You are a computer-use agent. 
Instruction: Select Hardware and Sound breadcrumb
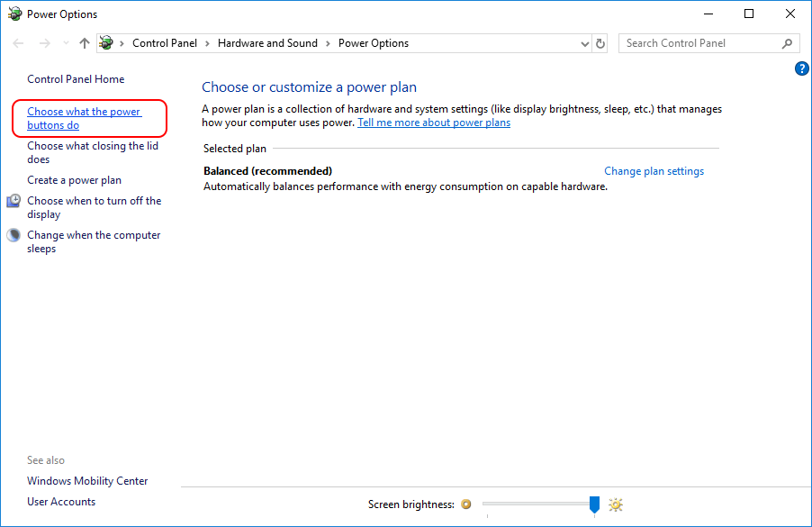point(267,43)
